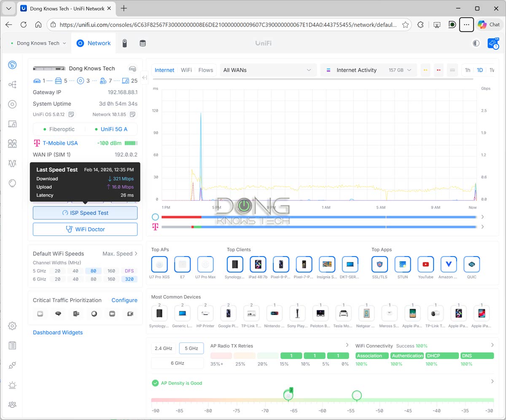
Task: Open the Clients panel icon in sidebar
Action: pos(13,124)
